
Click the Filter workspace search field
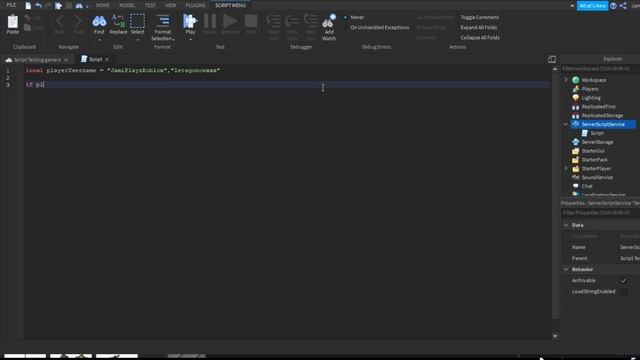[x=600, y=69]
